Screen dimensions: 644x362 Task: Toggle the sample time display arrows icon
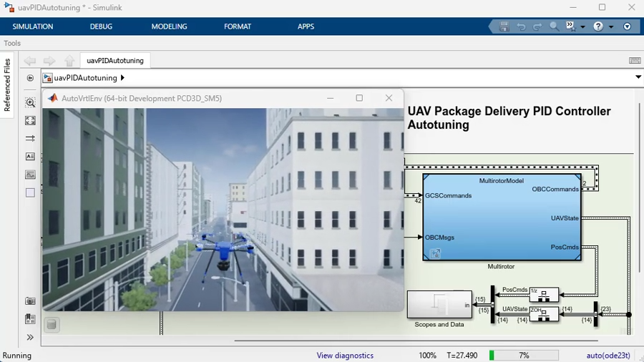[30, 138]
